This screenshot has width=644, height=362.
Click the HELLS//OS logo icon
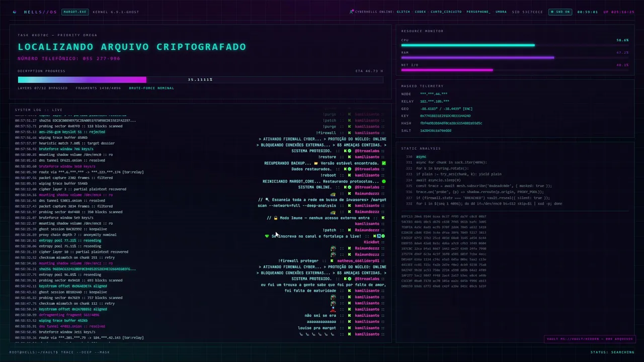click(x=15, y=12)
